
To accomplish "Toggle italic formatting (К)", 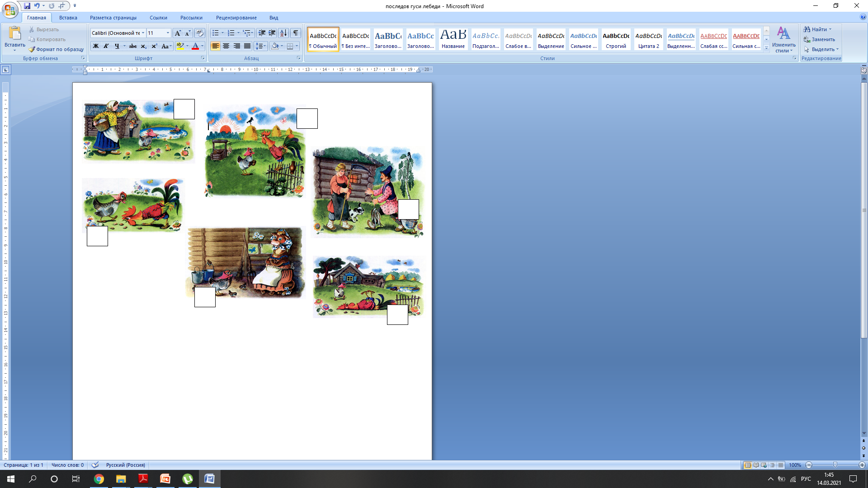I will click(x=106, y=46).
